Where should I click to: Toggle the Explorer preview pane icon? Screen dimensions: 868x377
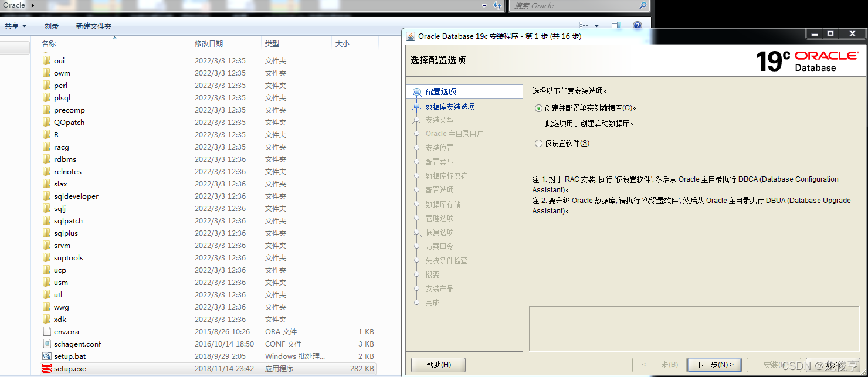tap(616, 26)
